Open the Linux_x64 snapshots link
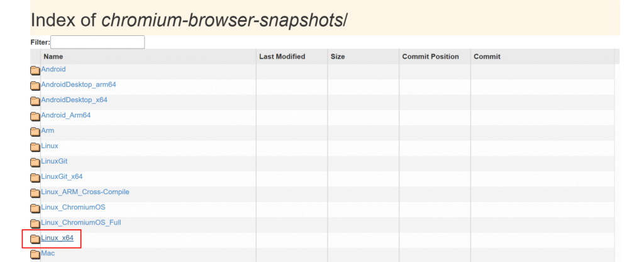Screen dimensions: 644x262 point(57,237)
